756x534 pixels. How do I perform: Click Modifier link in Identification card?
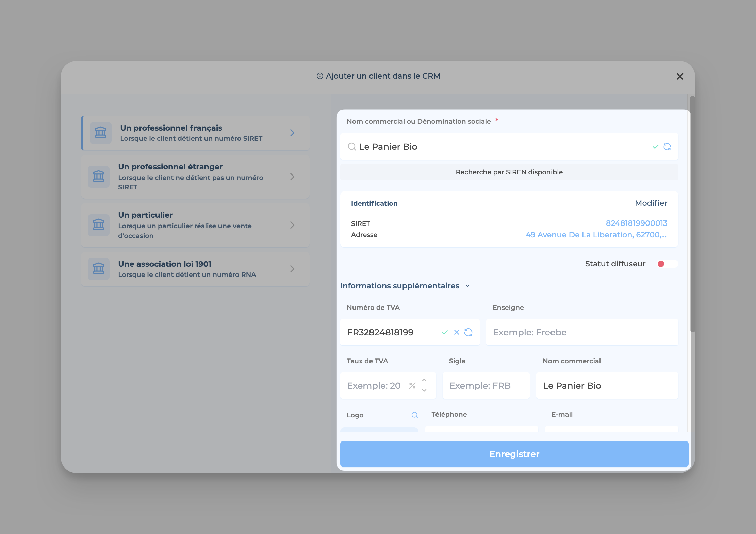pos(651,203)
